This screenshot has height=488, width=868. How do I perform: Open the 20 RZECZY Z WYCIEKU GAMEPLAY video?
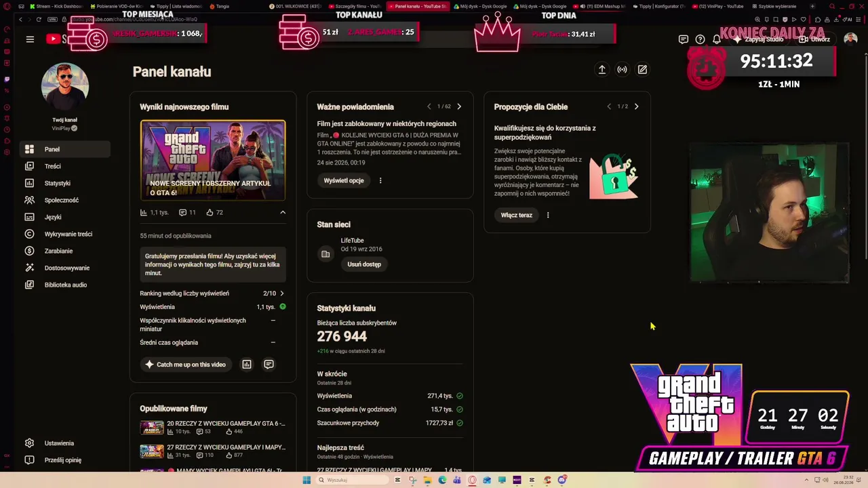tap(213, 428)
